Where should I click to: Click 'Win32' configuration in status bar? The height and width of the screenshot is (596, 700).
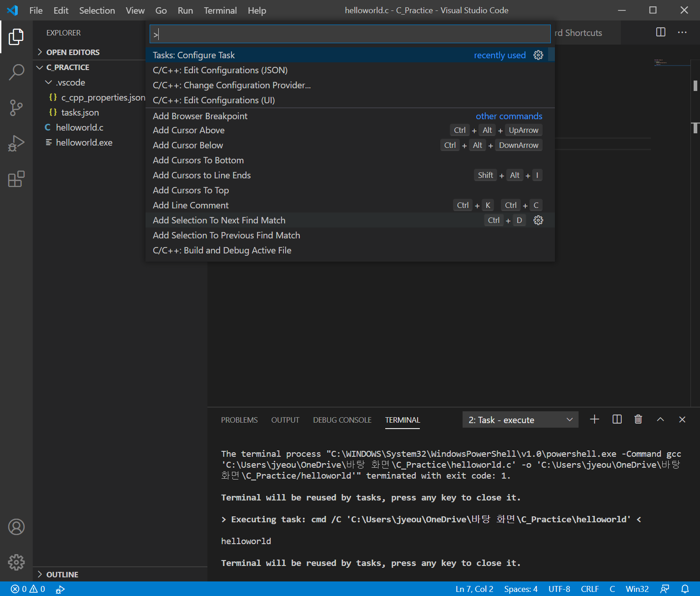637,589
